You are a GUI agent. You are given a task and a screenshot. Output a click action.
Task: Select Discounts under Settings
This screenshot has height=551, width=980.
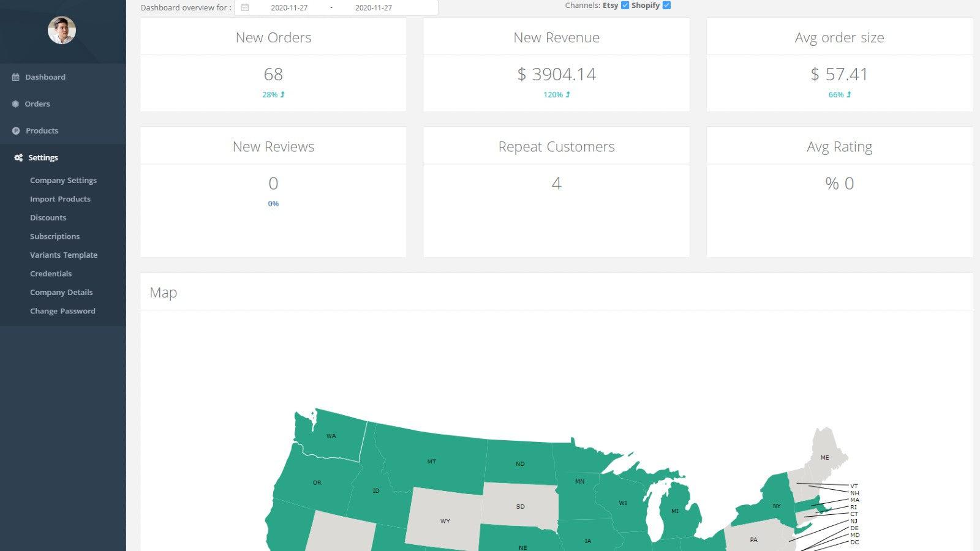pyautogui.click(x=48, y=217)
